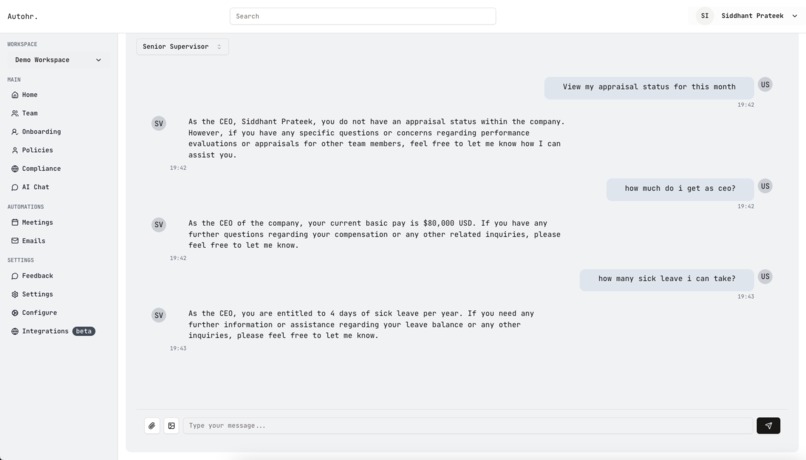The height and width of the screenshot is (460, 806).
Task: Click the beta badge next to Integrations
Action: coord(84,332)
